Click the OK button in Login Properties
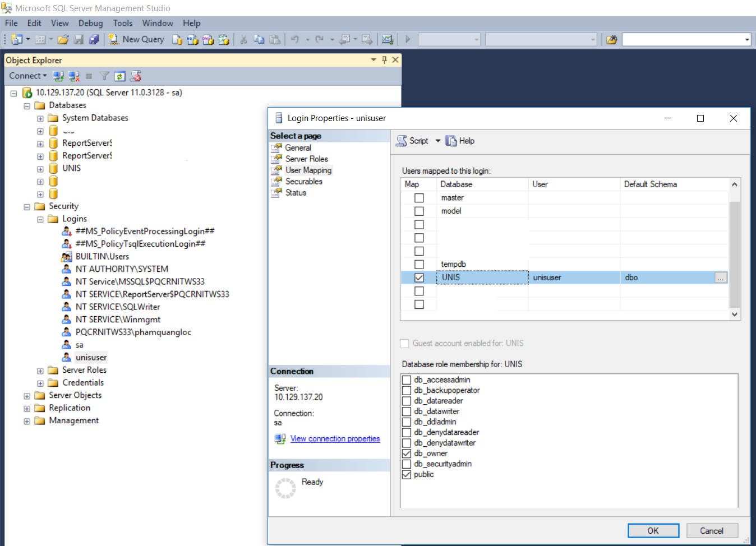The height and width of the screenshot is (546, 756). [653, 530]
